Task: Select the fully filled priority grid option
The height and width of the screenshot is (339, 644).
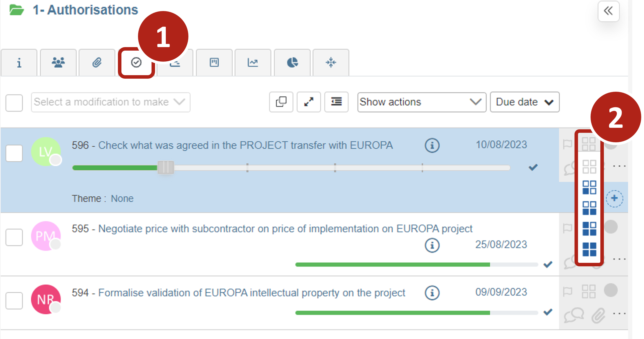Action: pyautogui.click(x=589, y=249)
